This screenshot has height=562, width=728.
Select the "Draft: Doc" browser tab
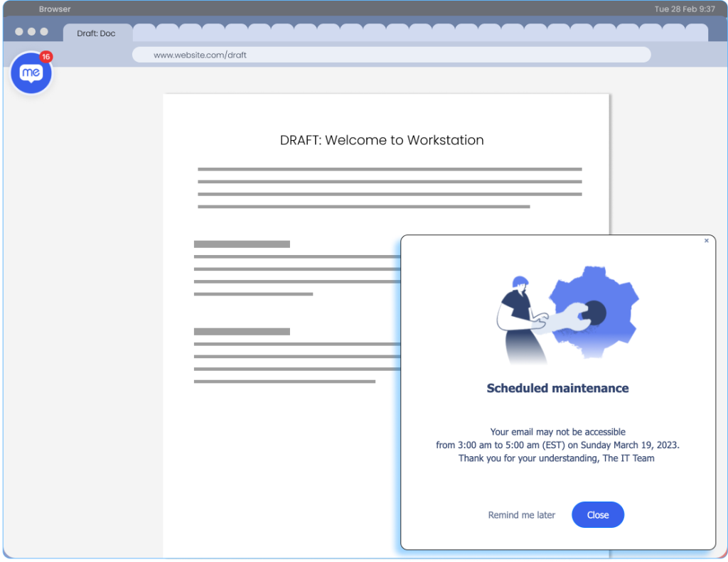[x=96, y=33]
